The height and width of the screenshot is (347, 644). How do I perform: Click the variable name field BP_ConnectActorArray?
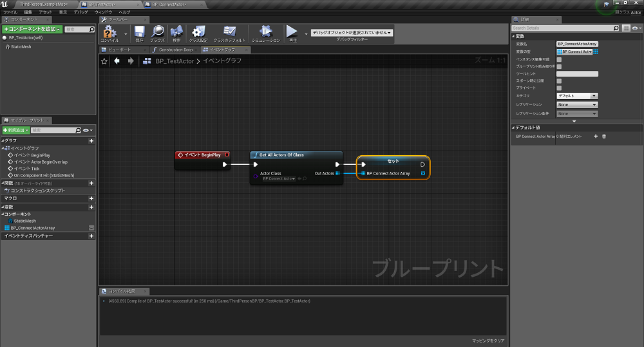pyautogui.click(x=577, y=44)
